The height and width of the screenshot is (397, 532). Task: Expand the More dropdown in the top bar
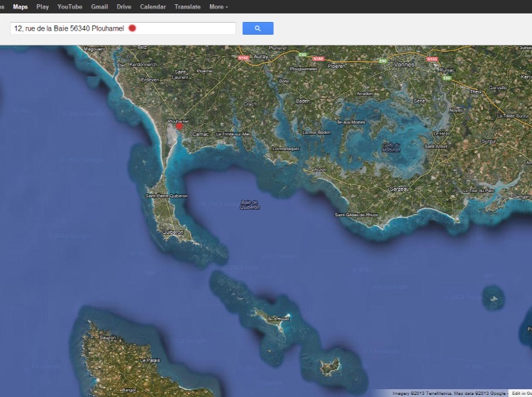pos(218,6)
